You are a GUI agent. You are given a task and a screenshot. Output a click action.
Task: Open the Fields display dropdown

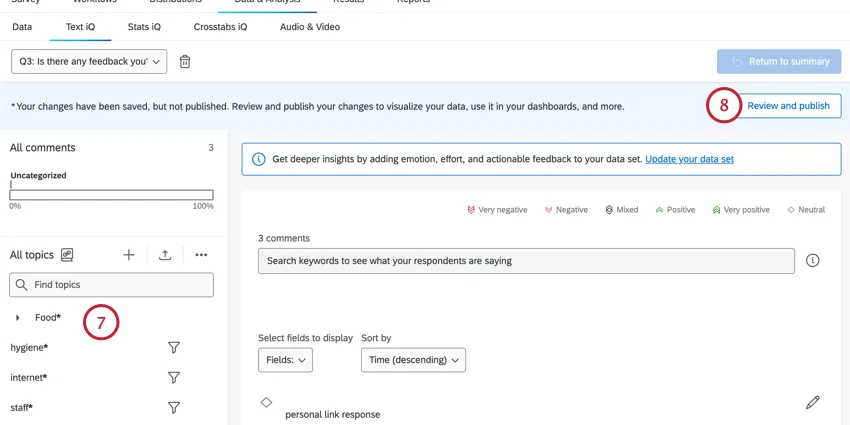[285, 360]
